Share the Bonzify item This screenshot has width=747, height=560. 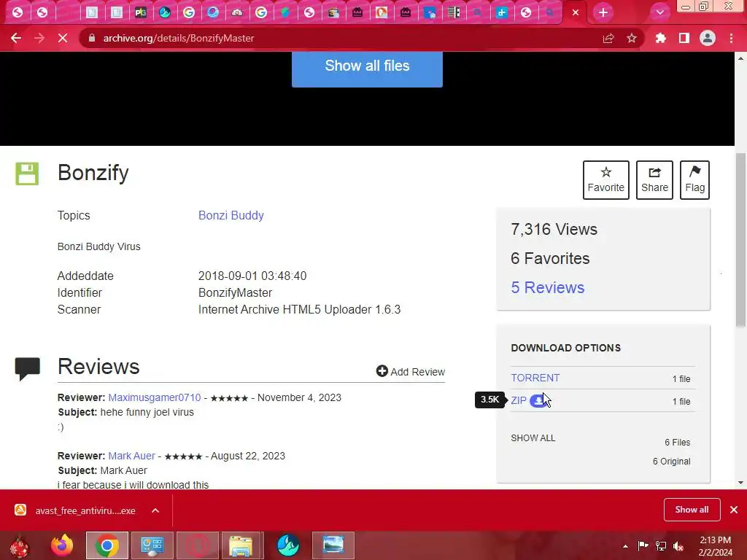[654, 180]
